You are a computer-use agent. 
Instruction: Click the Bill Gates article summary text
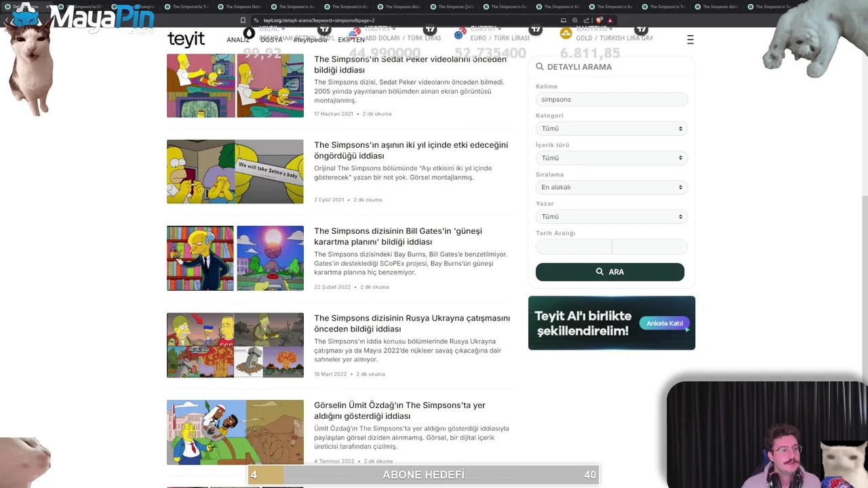tap(410, 264)
